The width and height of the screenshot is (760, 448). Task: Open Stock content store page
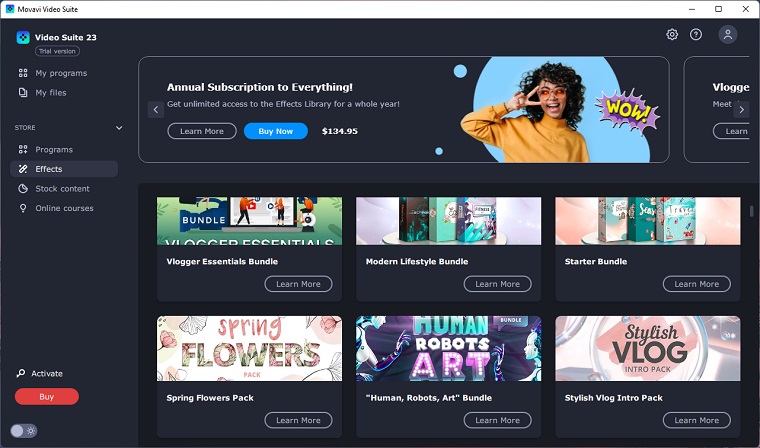(64, 189)
